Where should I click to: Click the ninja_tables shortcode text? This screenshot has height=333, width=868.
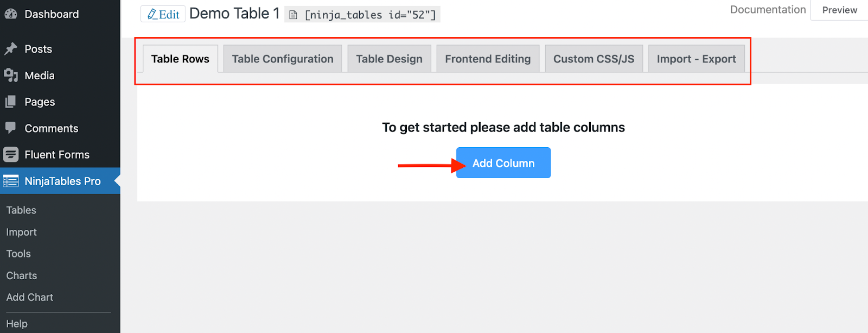[370, 15]
